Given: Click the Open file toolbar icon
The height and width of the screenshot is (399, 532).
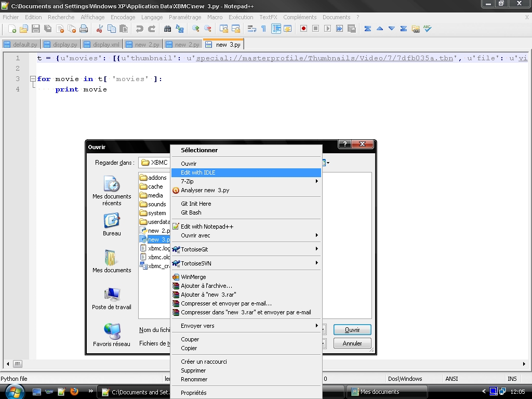Looking at the screenshot, I should 24,29.
